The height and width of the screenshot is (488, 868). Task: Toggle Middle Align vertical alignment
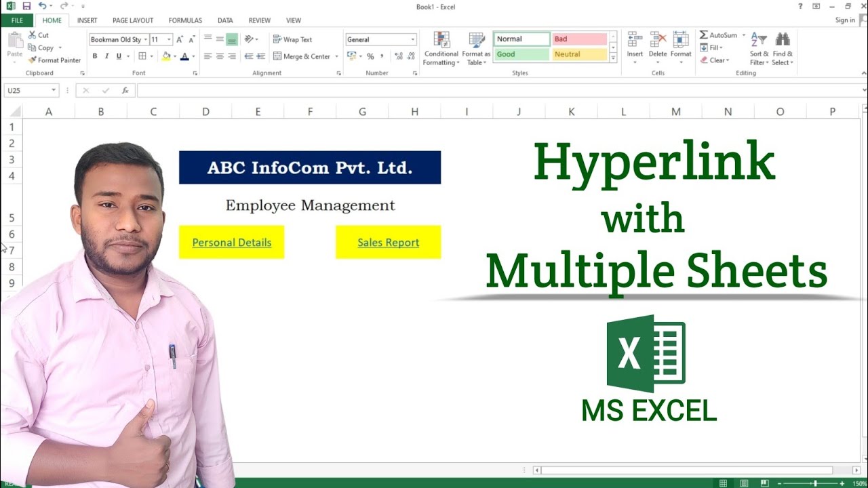tap(220, 39)
